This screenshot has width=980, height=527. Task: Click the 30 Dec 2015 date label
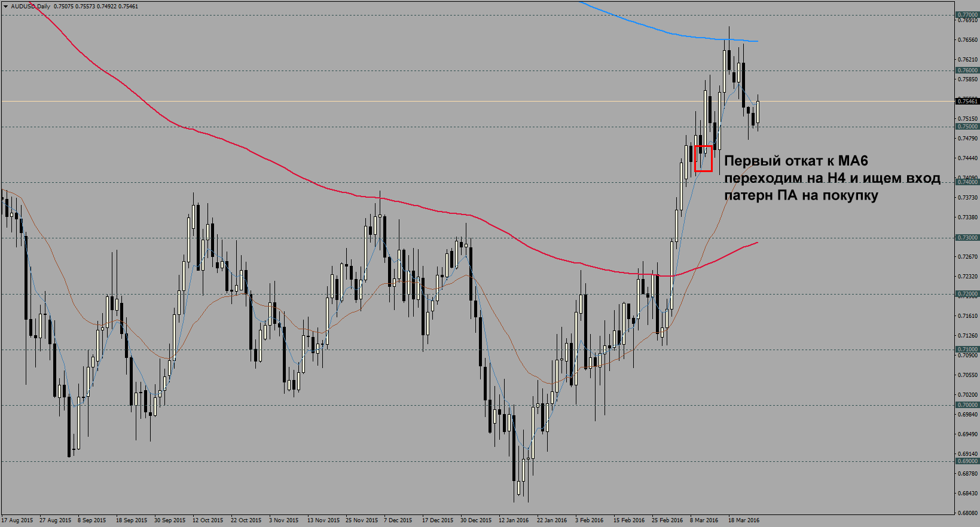[476, 520]
